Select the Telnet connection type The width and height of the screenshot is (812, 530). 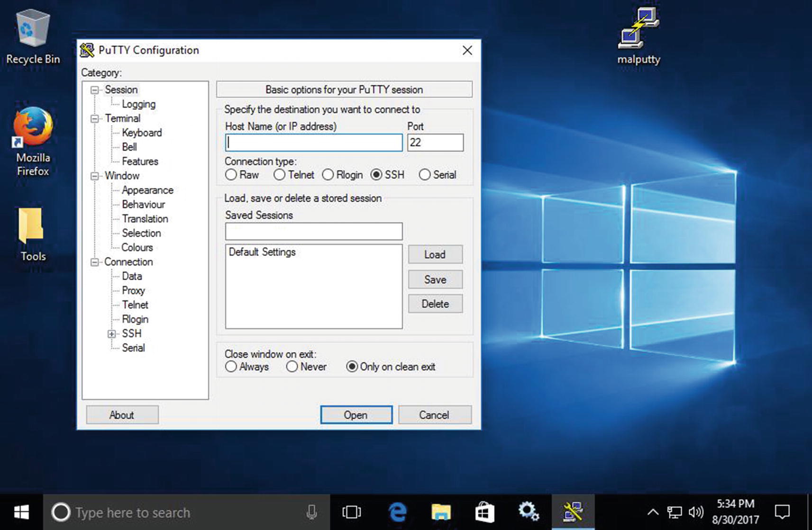(x=280, y=175)
